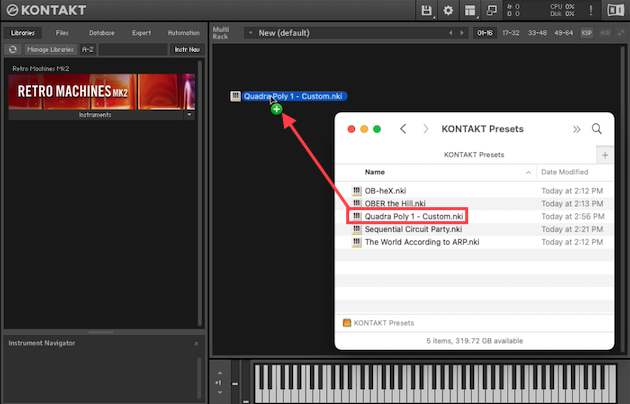Click the panic exclamation mark button
Image resolution: width=630 pixels, height=404 pixels.
[591, 10]
